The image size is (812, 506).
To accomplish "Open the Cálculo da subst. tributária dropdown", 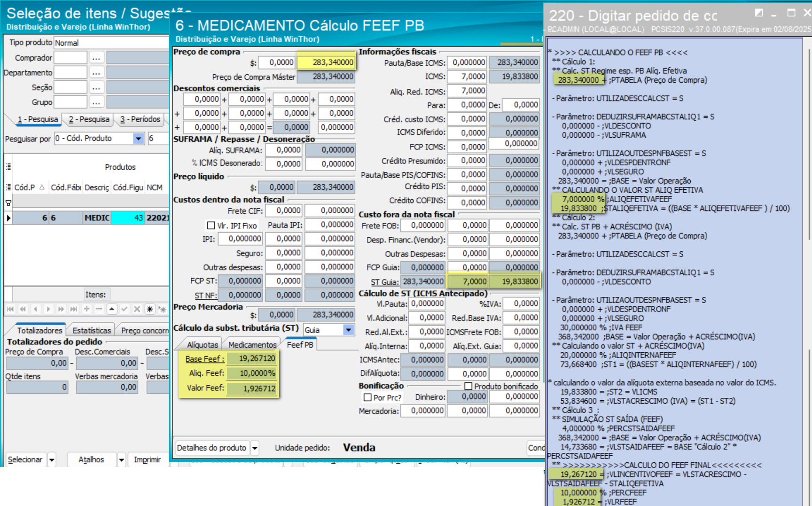I will (x=349, y=330).
